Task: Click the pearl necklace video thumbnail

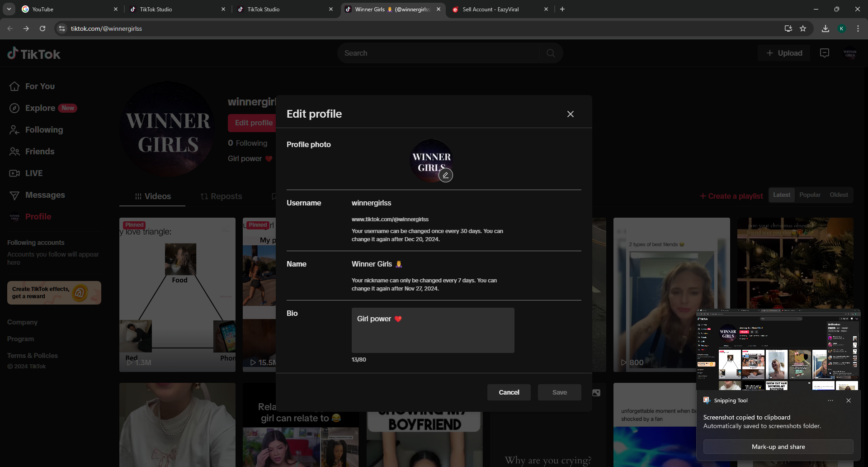Action: click(x=177, y=425)
